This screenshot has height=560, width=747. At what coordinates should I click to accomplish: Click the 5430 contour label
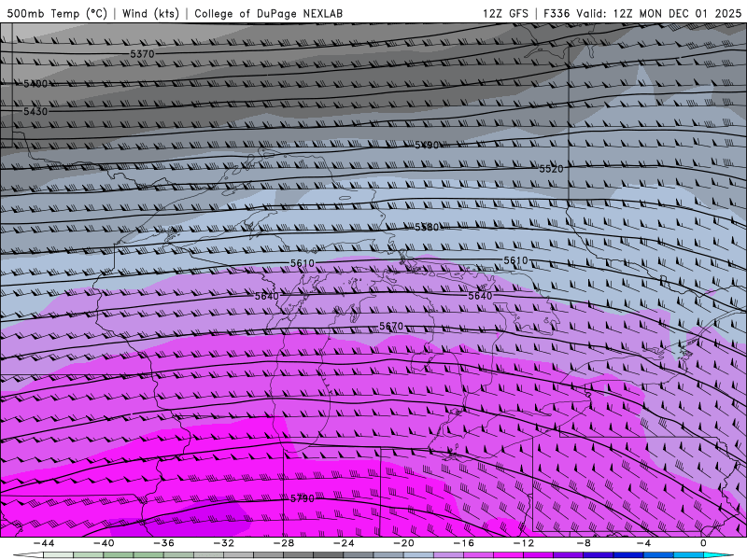tap(35, 111)
